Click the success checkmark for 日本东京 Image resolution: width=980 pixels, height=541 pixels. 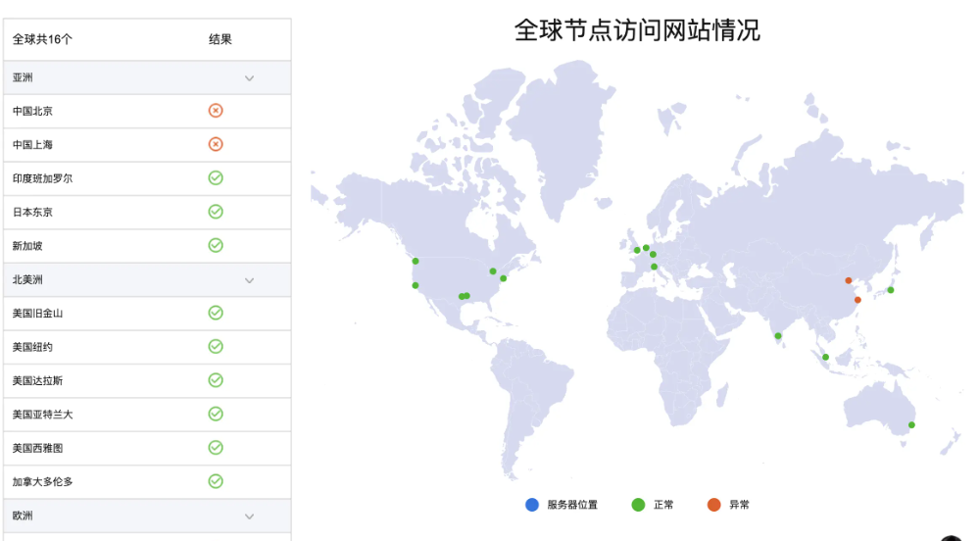point(216,212)
